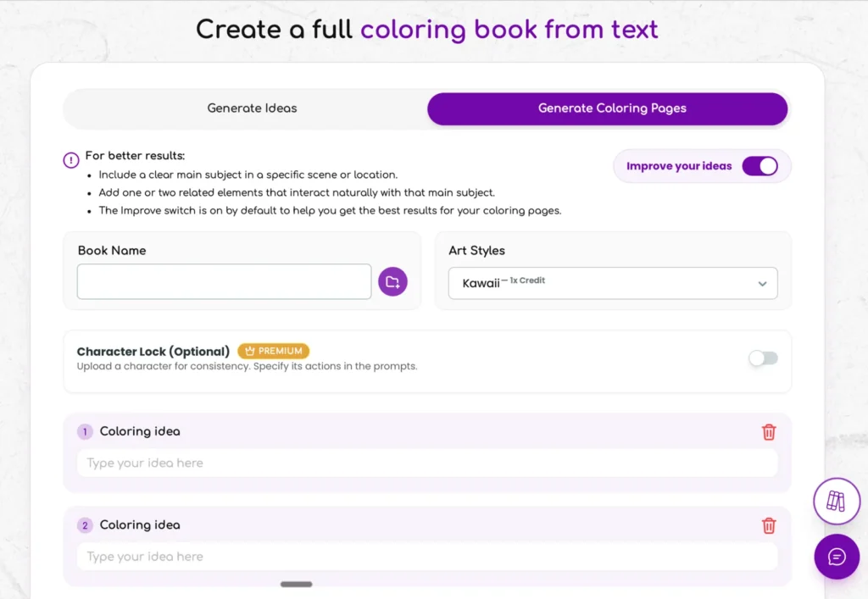Enable the Character Lock toggle
Viewport: 868px width, 599px height.
763,358
